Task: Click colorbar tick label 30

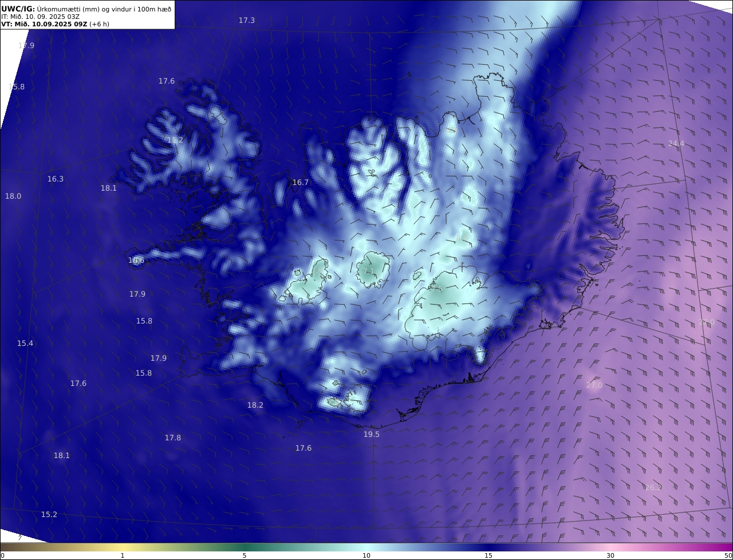Action: [x=610, y=555]
